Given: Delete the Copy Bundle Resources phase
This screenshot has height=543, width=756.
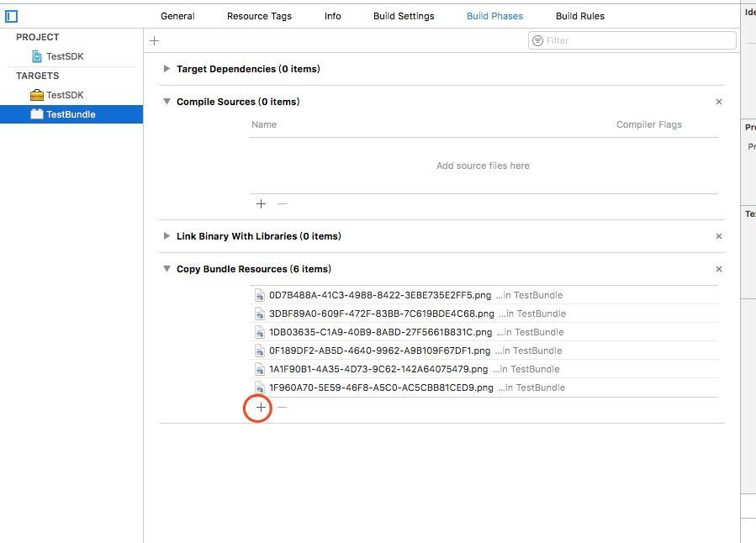Looking at the screenshot, I should pos(719,269).
